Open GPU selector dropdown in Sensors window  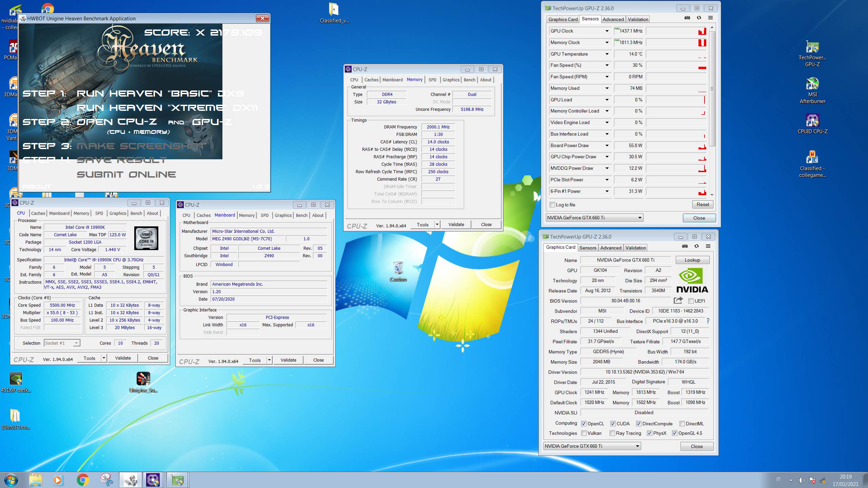[595, 218]
